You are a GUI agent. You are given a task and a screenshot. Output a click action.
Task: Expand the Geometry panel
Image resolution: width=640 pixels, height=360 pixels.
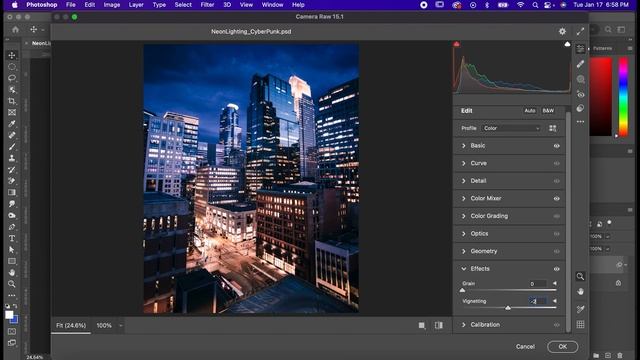coord(464,251)
